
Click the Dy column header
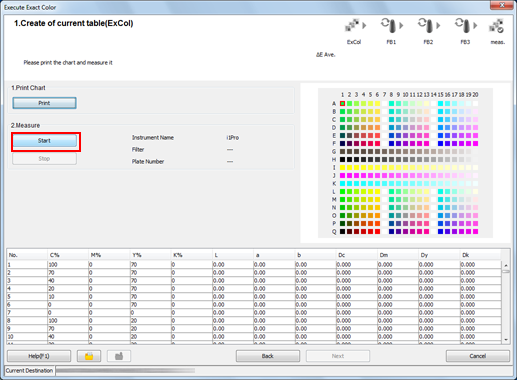439,255
